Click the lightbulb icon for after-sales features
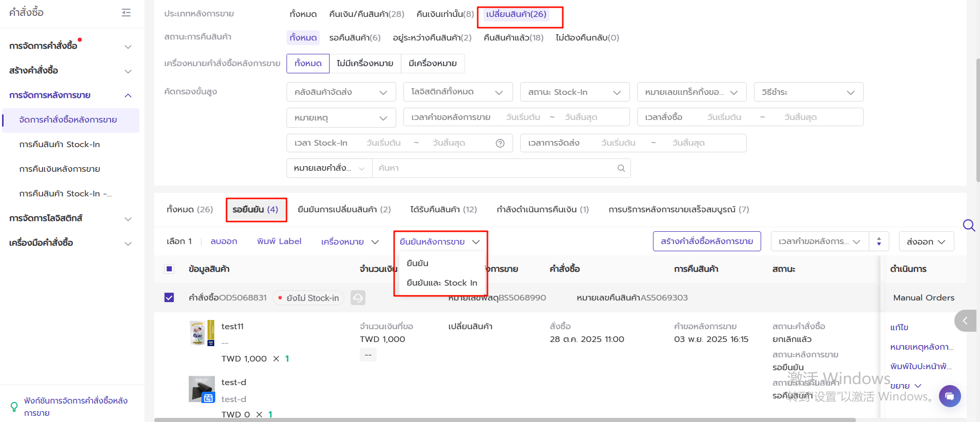The width and height of the screenshot is (980, 422). [14, 407]
